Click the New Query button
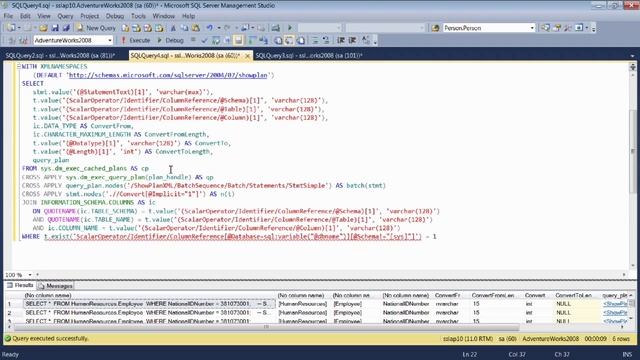This screenshot has height=360, width=640. tap(96, 28)
